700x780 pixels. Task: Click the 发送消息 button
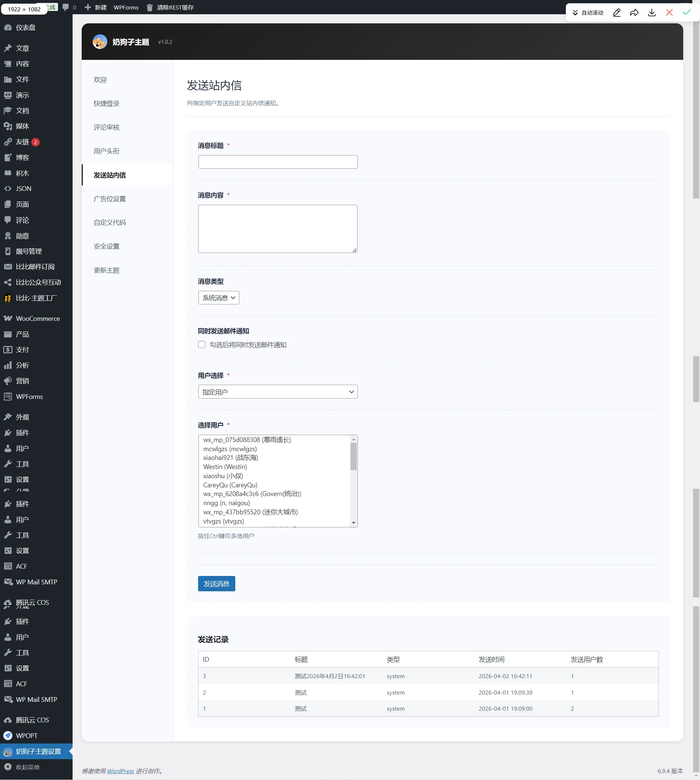pos(217,584)
